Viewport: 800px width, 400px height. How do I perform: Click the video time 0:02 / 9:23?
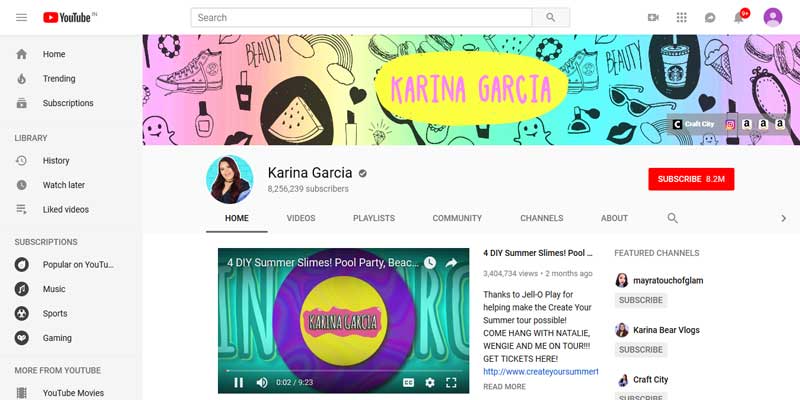(294, 382)
